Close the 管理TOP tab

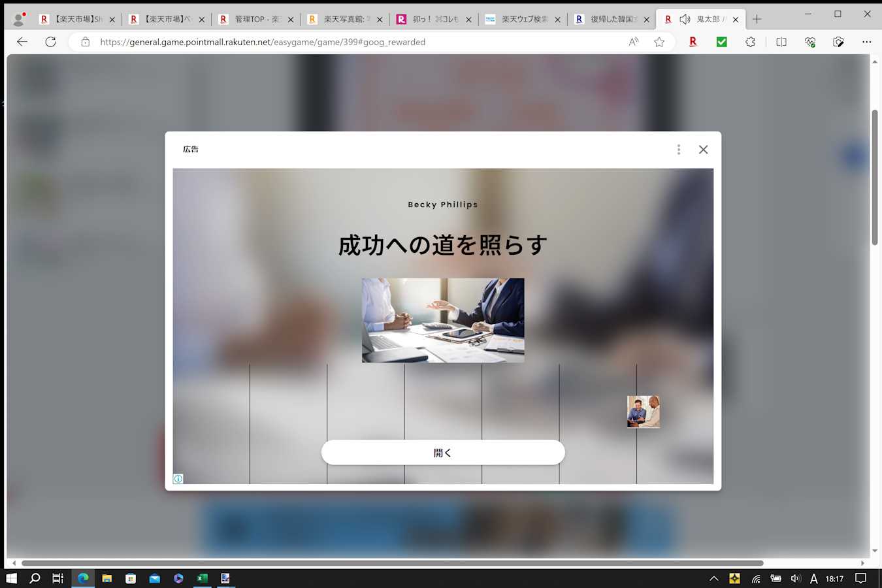point(291,20)
